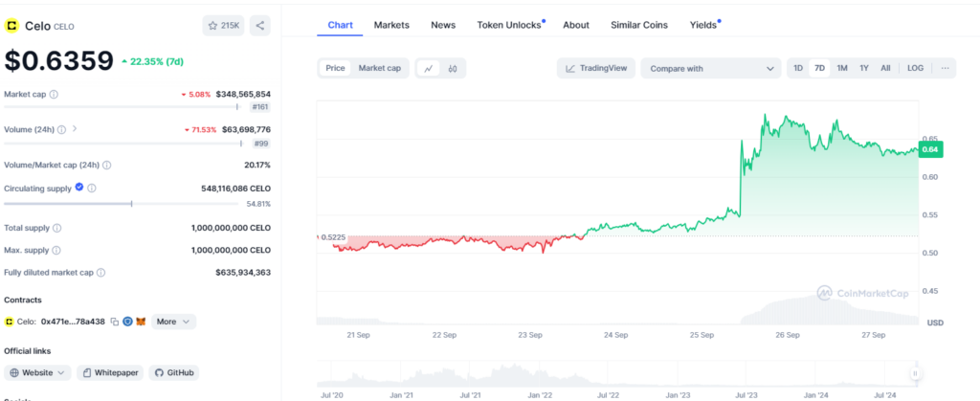The height and width of the screenshot is (401, 980).
Task: Copy the Celo contract address icon
Action: coord(115,322)
